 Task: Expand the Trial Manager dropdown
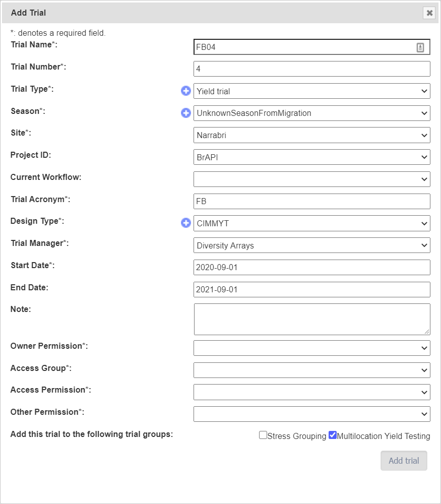[x=311, y=245]
